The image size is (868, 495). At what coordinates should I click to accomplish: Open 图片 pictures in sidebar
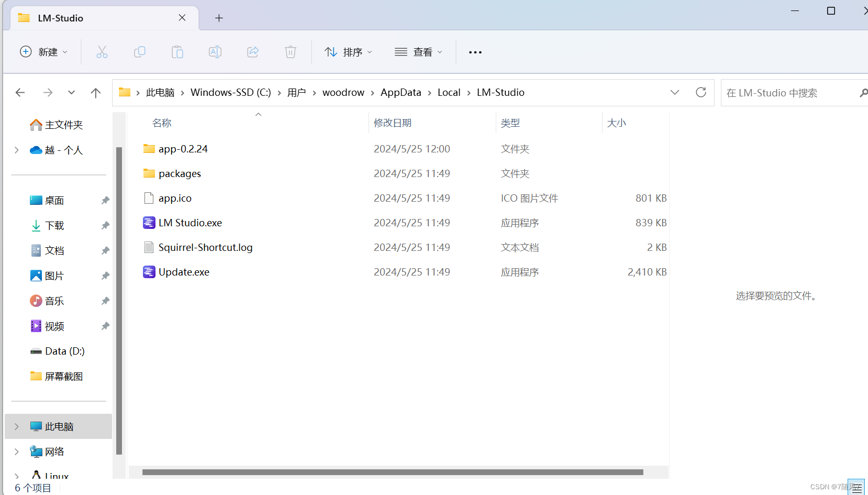pos(47,276)
